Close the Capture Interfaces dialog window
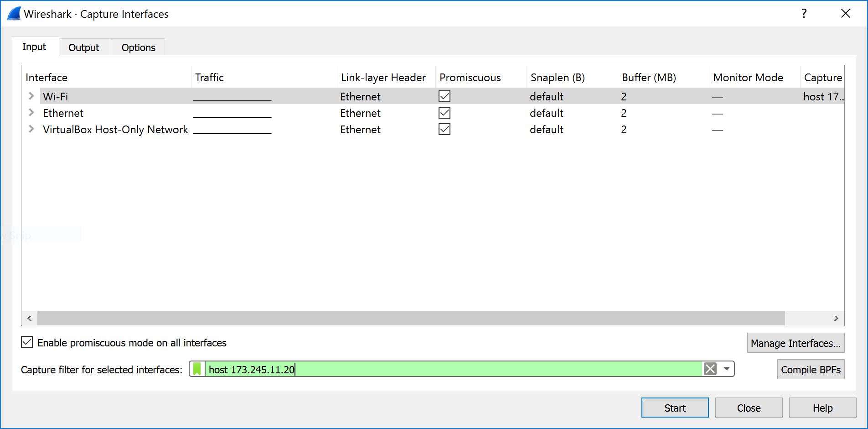The height and width of the screenshot is (429, 868). click(x=846, y=13)
